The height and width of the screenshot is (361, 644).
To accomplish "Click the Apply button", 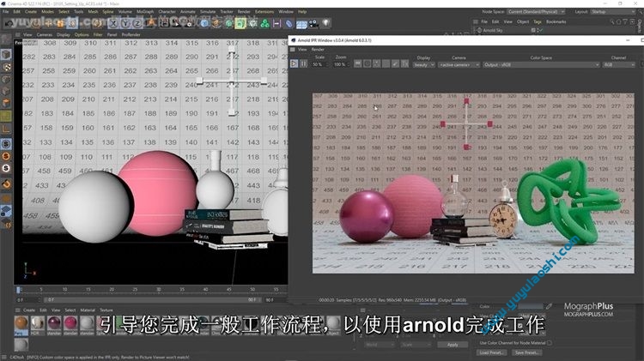I will (x=453, y=345).
